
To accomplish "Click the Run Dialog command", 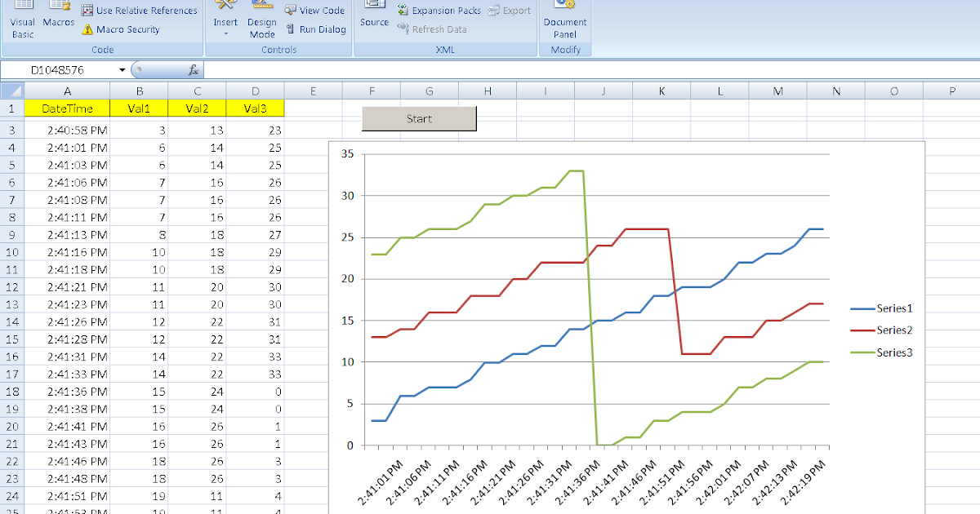I will pyautogui.click(x=315, y=29).
